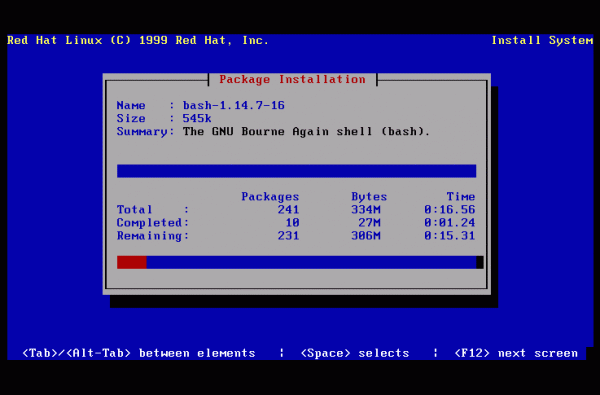
Task: Click the Size field label
Action: click(131, 118)
